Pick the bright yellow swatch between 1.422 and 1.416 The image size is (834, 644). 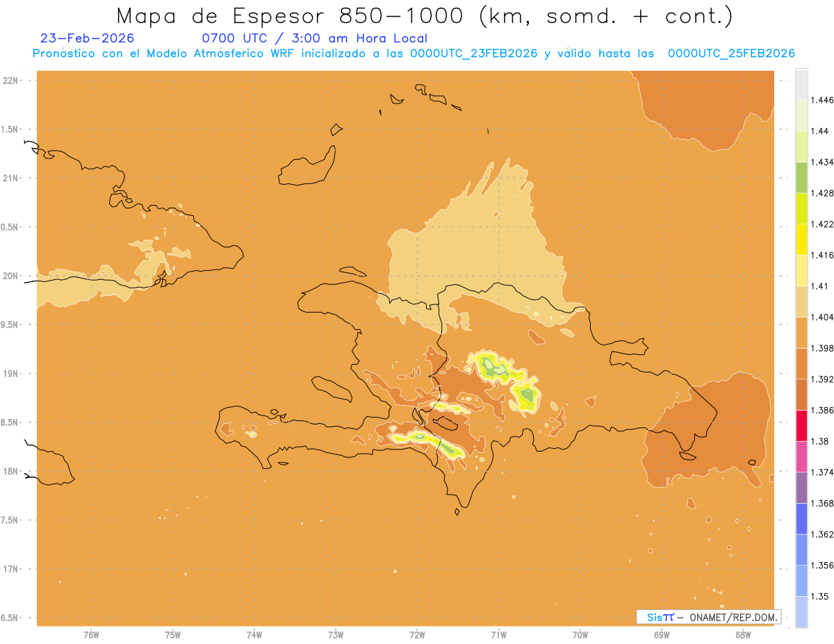(801, 240)
